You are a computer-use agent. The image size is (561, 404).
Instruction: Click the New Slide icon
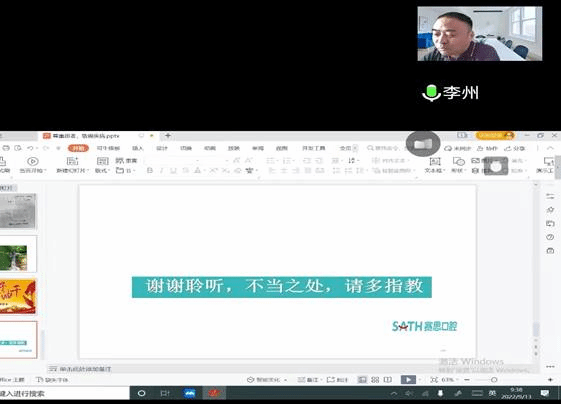click(x=72, y=161)
